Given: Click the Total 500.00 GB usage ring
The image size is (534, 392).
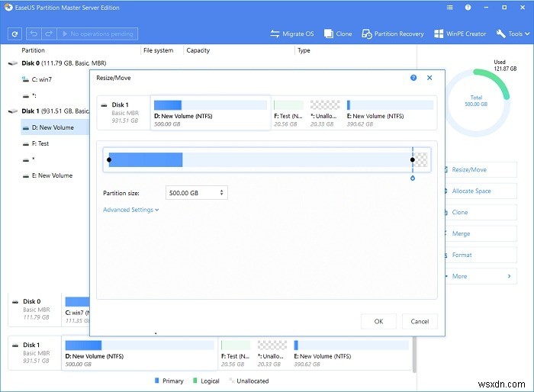Looking at the screenshot, I should point(477,102).
